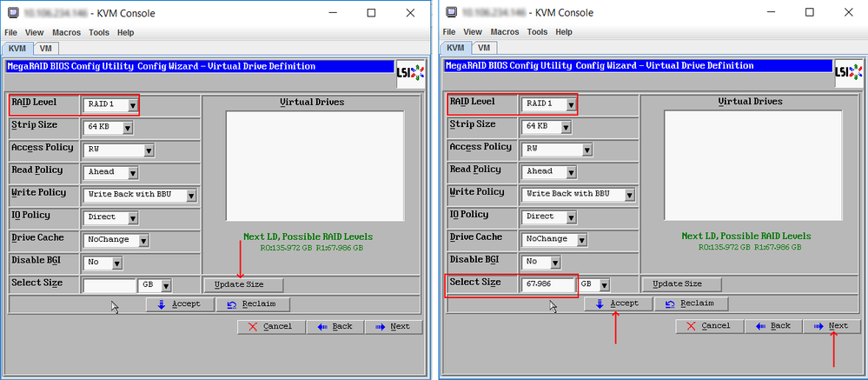Open Help menu in left KVM Console

126,33
